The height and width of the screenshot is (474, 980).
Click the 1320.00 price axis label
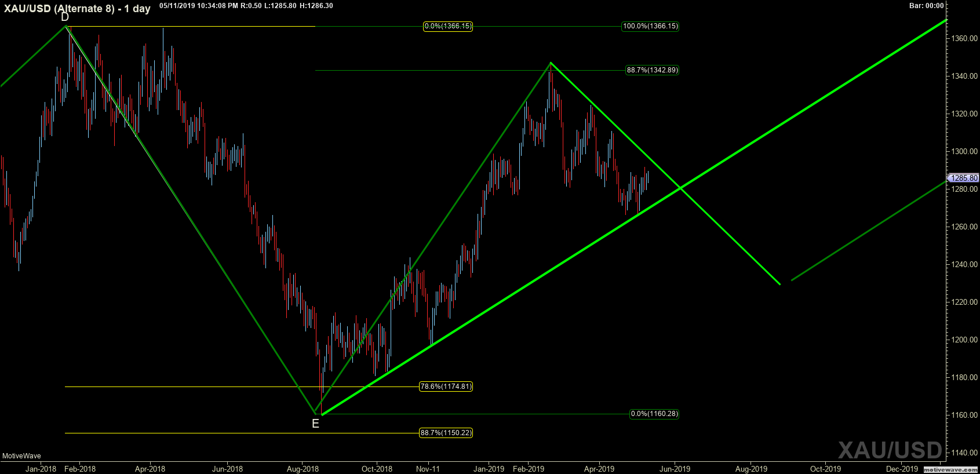[x=964, y=114]
